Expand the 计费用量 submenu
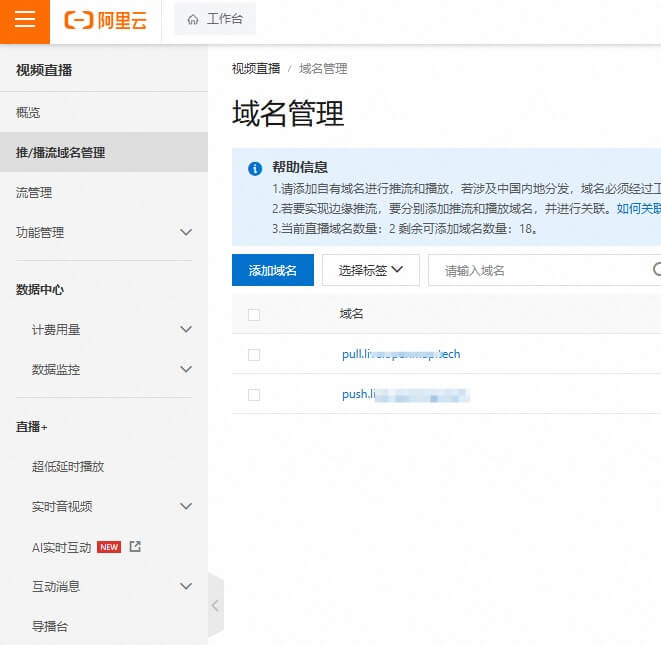The image size is (661, 645). pyautogui.click(x=185, y=329)
